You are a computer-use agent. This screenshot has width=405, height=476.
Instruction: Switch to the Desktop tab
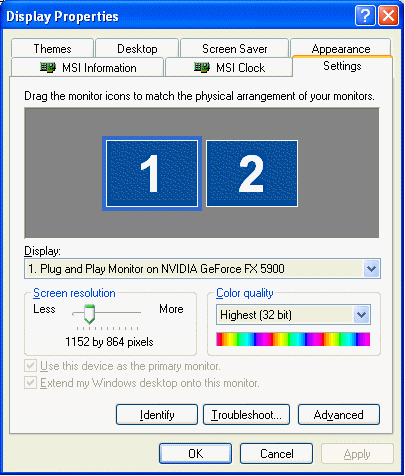137,49
